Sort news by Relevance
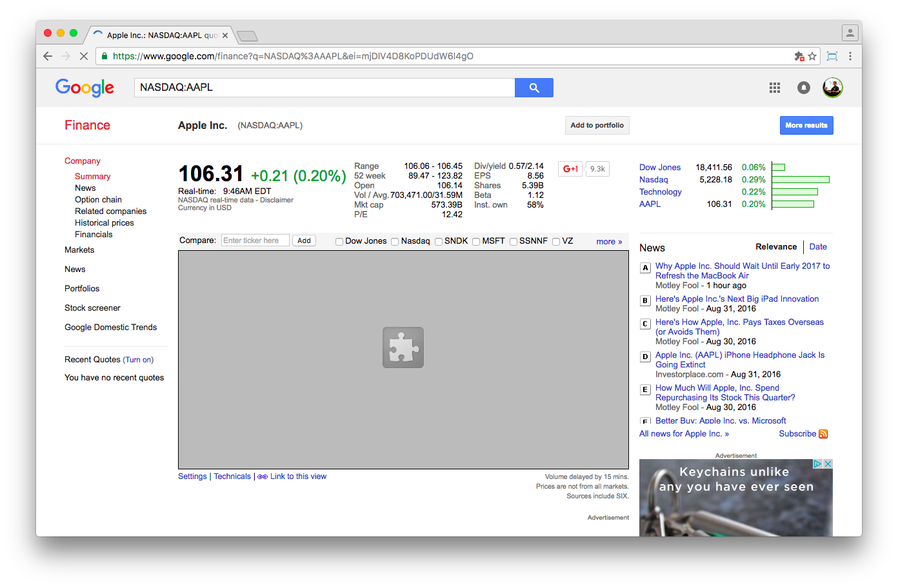Viewport: 898px width, 588px height. (776, 247)
